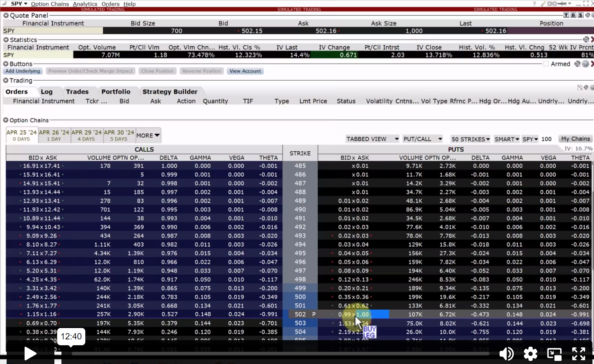Image resolution: width=594 pixels, height=364 pixels.
Task: Click the 502.15 bid in Quote Panel
Action: (252, 31)
